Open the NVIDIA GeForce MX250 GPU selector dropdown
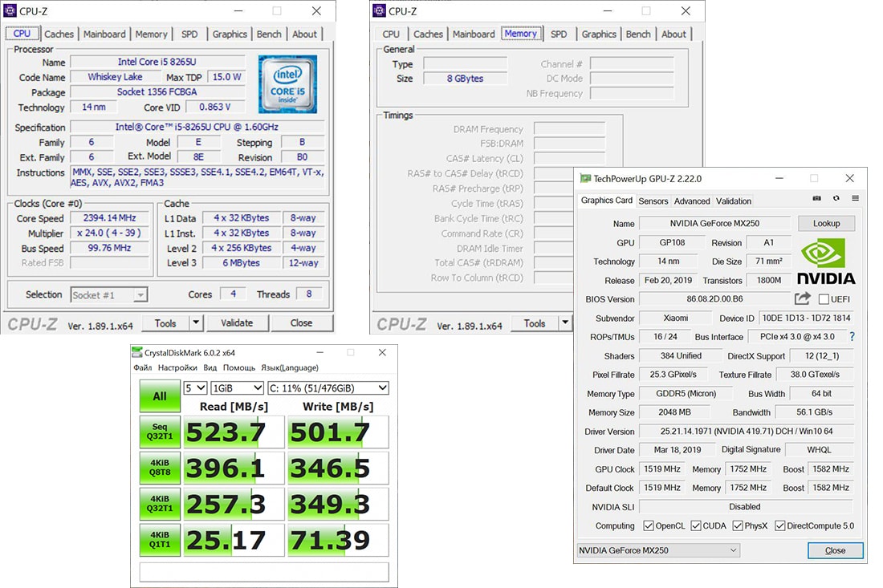Screen dimensions: 883x588 [658, 550]
